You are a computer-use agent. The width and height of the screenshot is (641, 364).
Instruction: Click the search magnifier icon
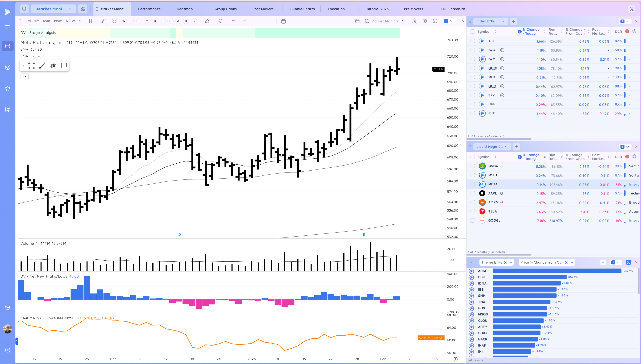(24, 9)
